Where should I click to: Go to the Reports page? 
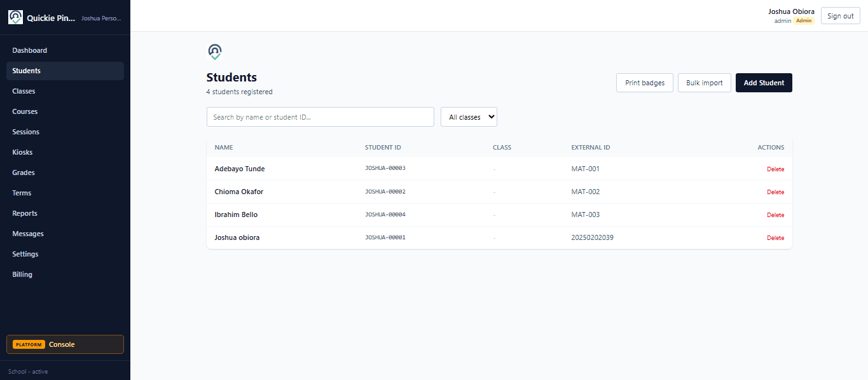point(65,213)
